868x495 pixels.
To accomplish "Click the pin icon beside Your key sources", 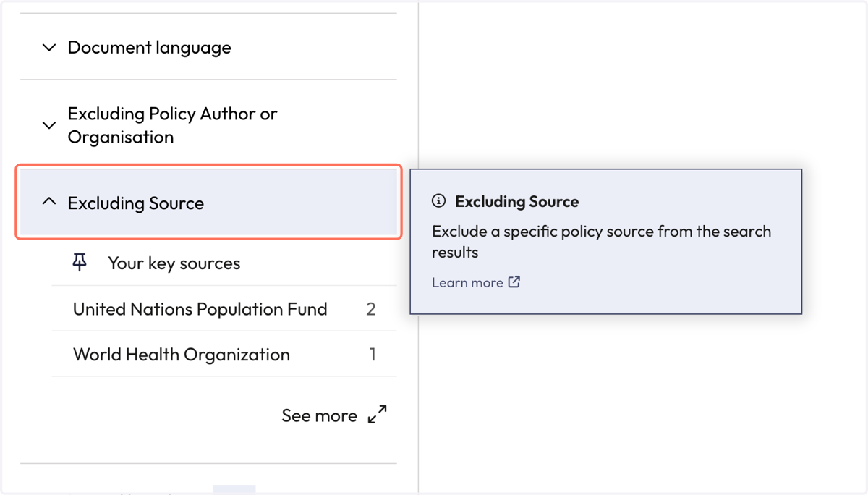I will point(80,263).
